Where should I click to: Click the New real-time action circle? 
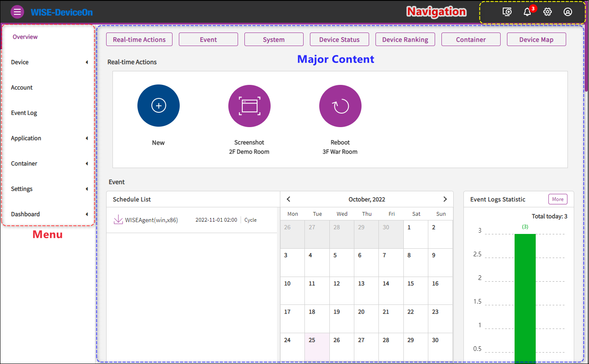159,106
